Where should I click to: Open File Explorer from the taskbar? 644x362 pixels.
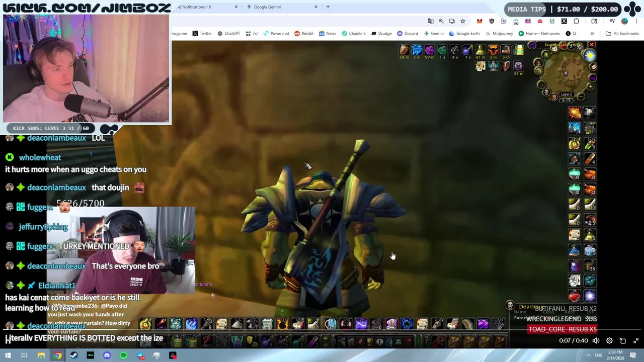pos(41,355)
